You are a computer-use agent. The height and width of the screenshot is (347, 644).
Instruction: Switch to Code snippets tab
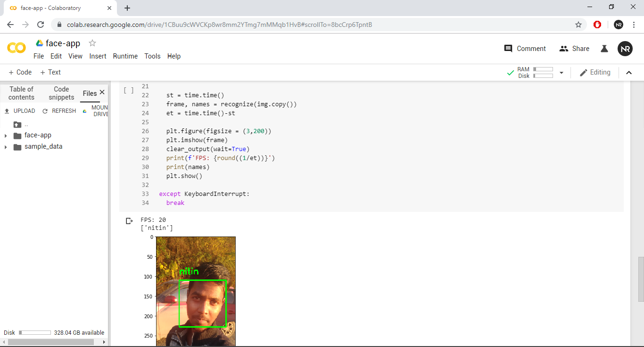coord(61,93)
